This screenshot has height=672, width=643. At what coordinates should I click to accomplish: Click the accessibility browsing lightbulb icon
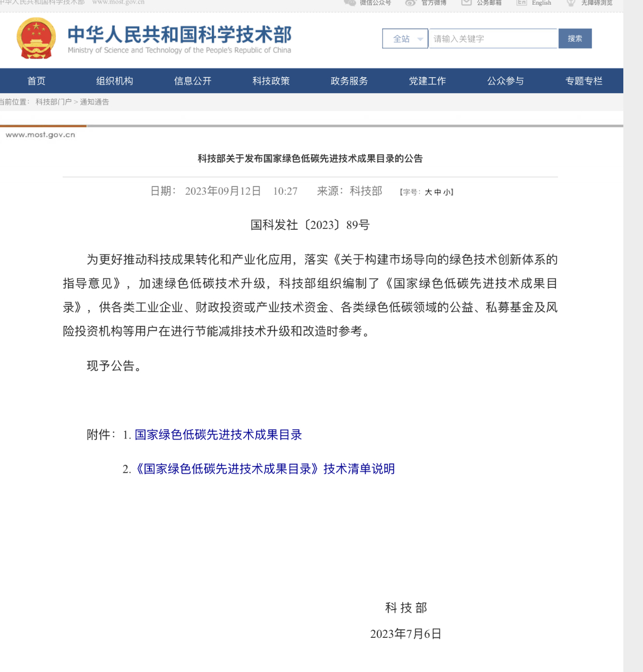point(571,3)
